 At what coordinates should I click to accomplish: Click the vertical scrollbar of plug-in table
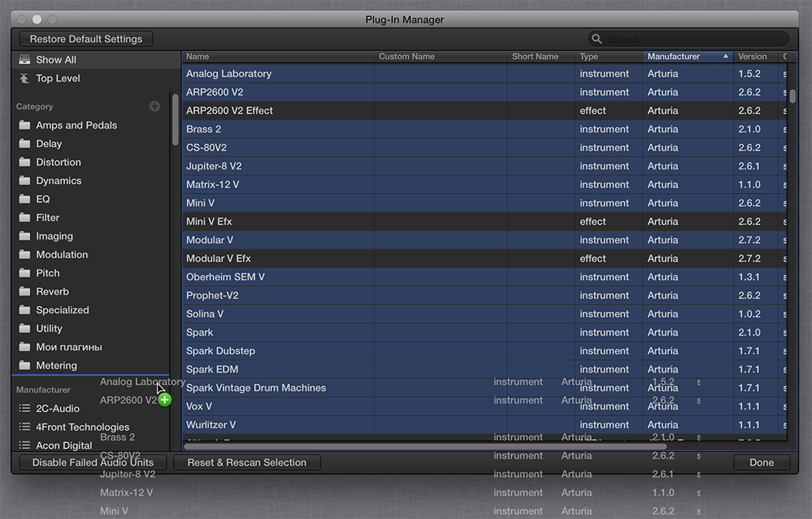pos(792,95)
